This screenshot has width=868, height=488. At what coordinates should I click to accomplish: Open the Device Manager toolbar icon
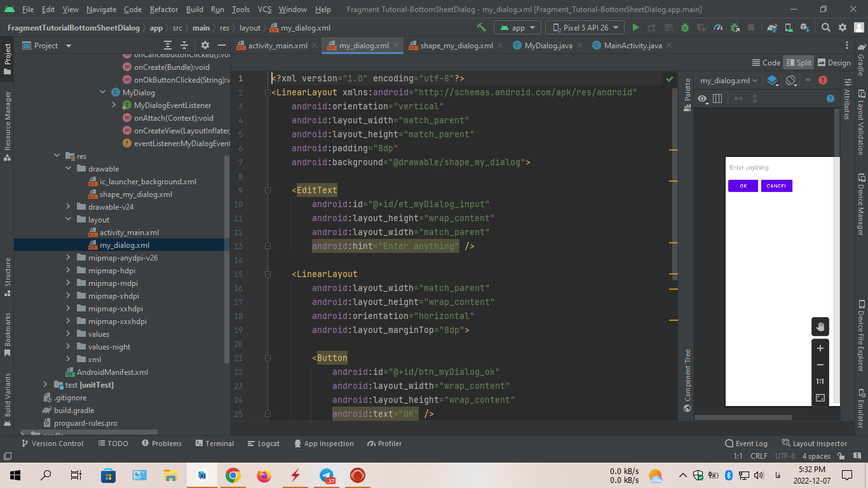click(x=789, y=27)
